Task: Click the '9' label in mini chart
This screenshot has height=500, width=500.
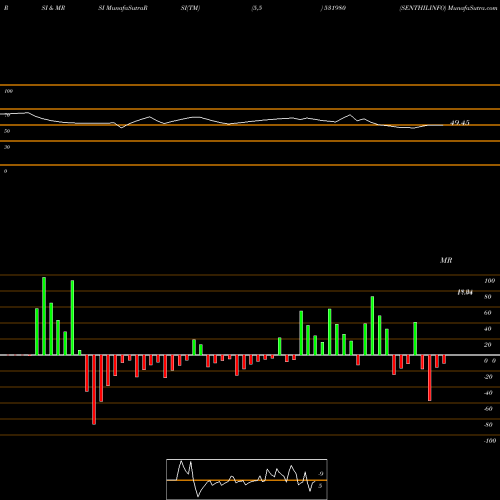Action: pos(321,474)
